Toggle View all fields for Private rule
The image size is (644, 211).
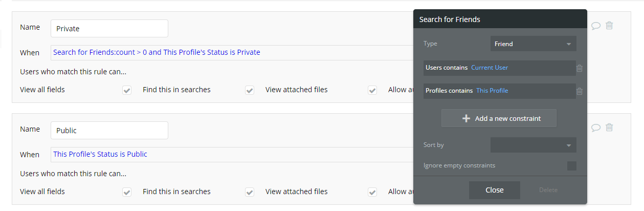pyautogui.click(x=127, y=90)
